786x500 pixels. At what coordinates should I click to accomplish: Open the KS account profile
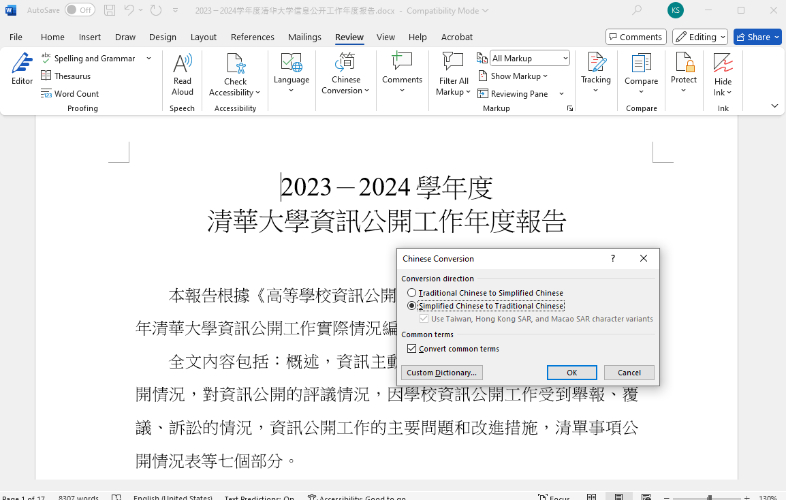(675, 10)
